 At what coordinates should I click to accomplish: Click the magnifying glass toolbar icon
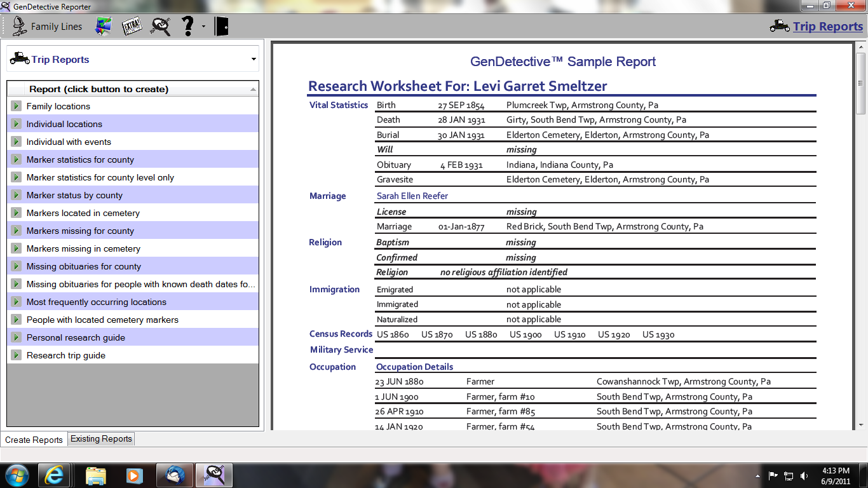(161, 27)
